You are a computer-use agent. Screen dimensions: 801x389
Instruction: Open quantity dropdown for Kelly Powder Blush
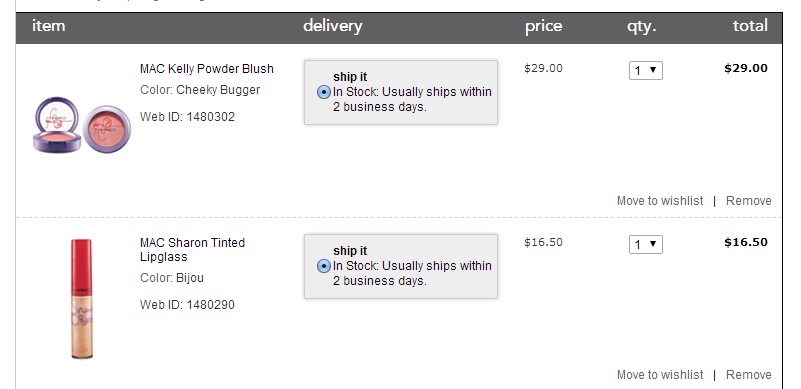pos(646,71)
